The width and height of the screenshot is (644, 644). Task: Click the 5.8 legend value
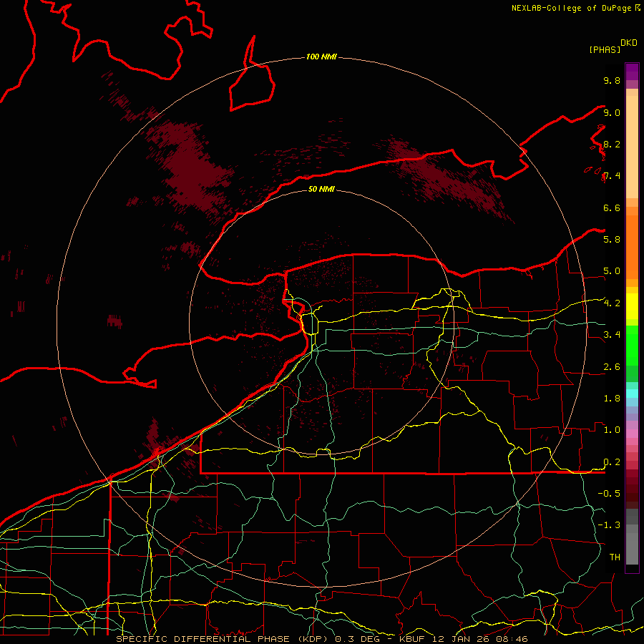coord(612,239)
